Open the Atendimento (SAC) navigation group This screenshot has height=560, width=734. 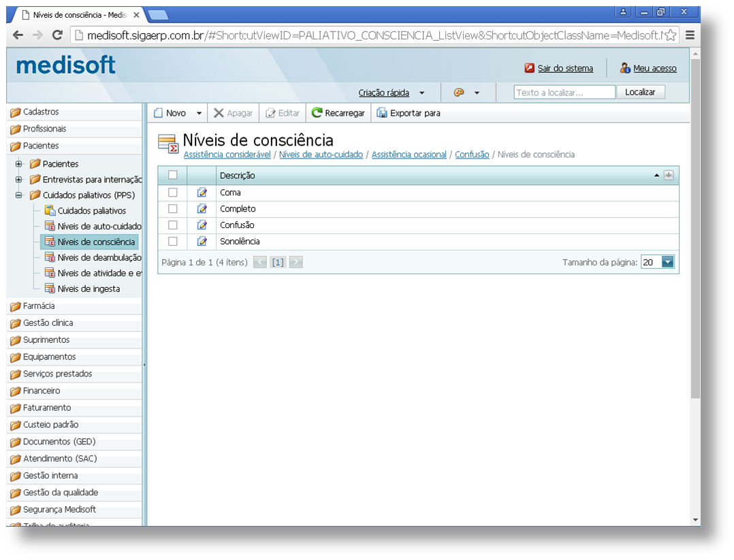point(74,459)
